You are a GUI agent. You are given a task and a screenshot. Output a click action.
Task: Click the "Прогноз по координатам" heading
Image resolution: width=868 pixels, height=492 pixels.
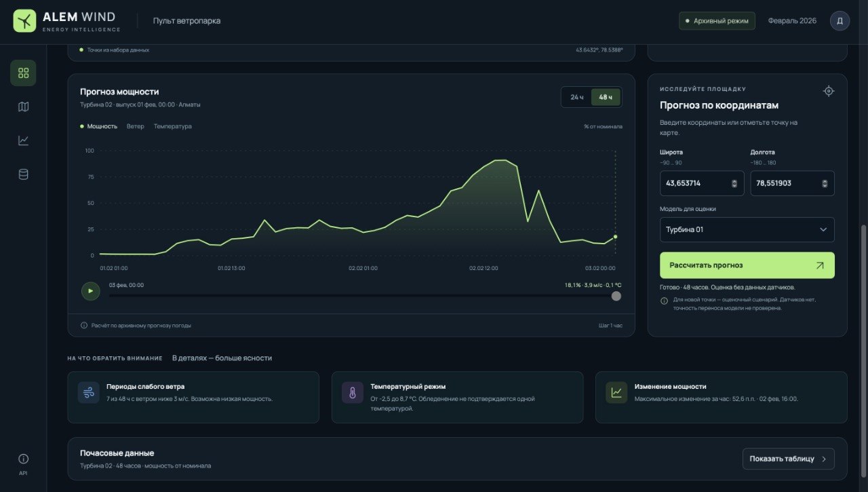[719, 105]
